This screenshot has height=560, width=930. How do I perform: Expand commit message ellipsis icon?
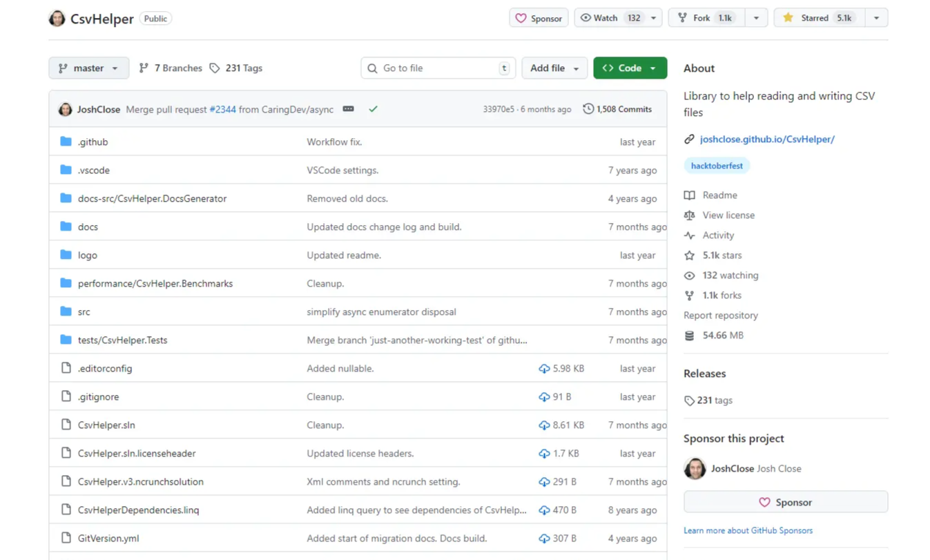(348, 109)
